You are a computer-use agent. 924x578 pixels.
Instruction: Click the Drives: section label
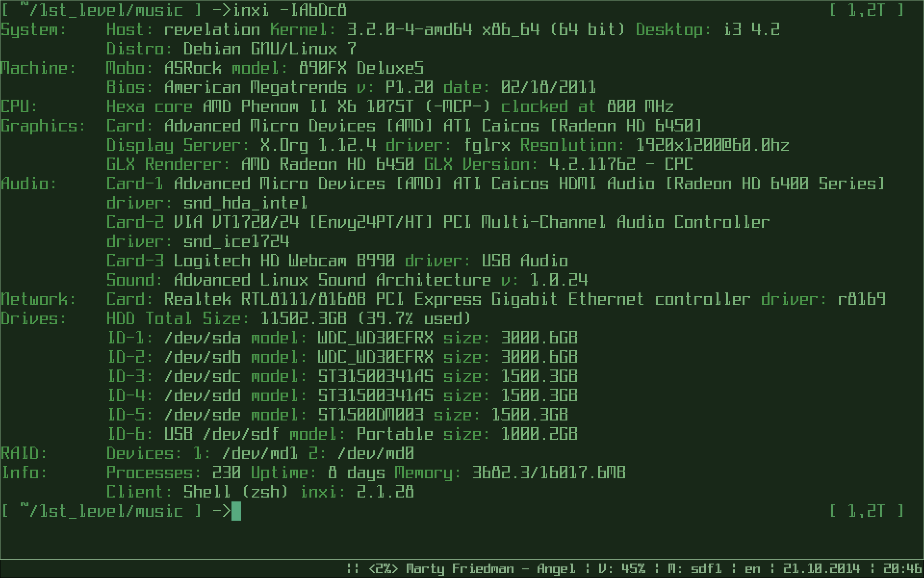pyautogui.click(x=33, y=318)
